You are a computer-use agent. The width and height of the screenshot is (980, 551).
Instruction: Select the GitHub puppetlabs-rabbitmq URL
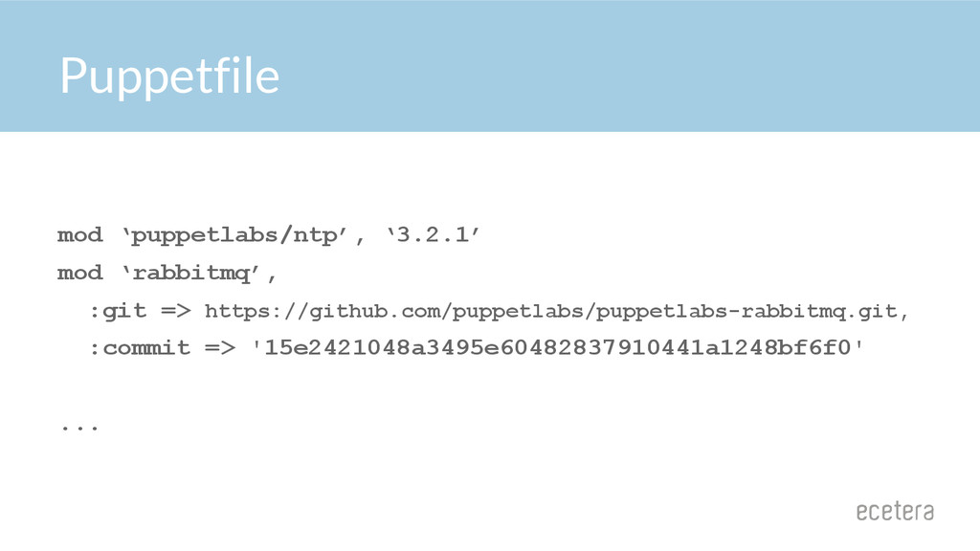[x=551, y=311]
